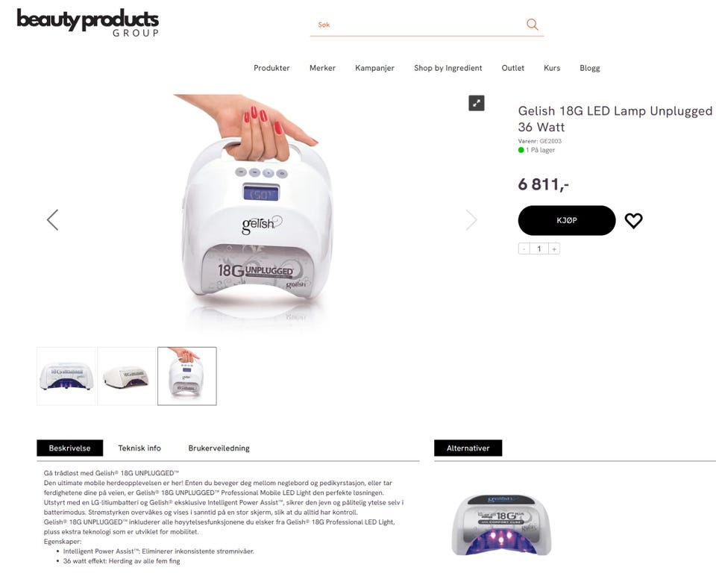Go to Shop by Ingredient

pyautogui.click(x=448, y=68)
